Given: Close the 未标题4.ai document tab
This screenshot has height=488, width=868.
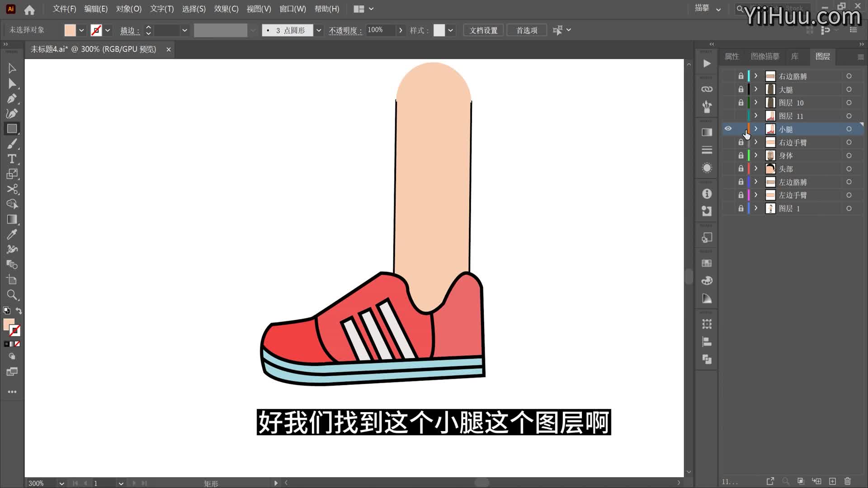Looking at the screenshot, I should coord(168,49).
